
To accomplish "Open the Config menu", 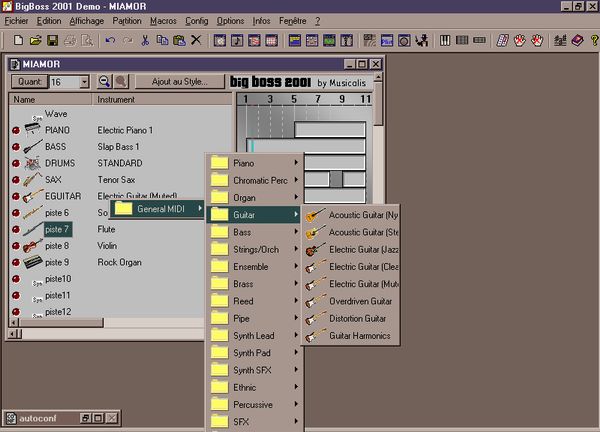I will (x=197, y=21).
